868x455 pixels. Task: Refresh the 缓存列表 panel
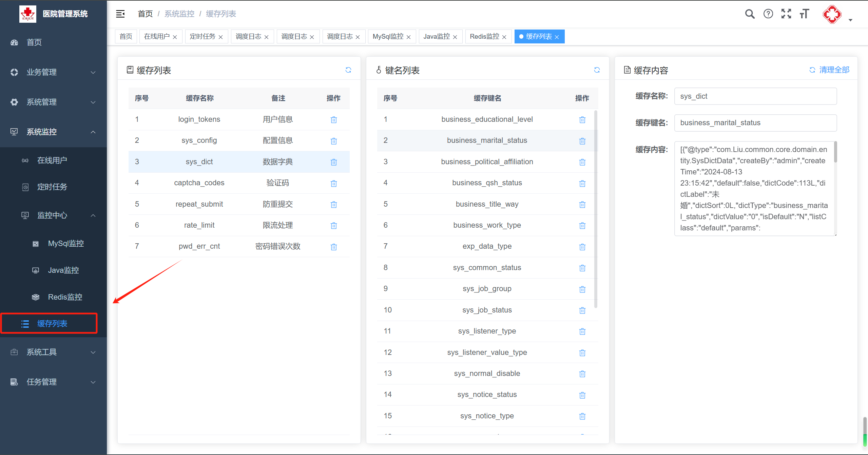pyautogui.click(x=348, y=70)
